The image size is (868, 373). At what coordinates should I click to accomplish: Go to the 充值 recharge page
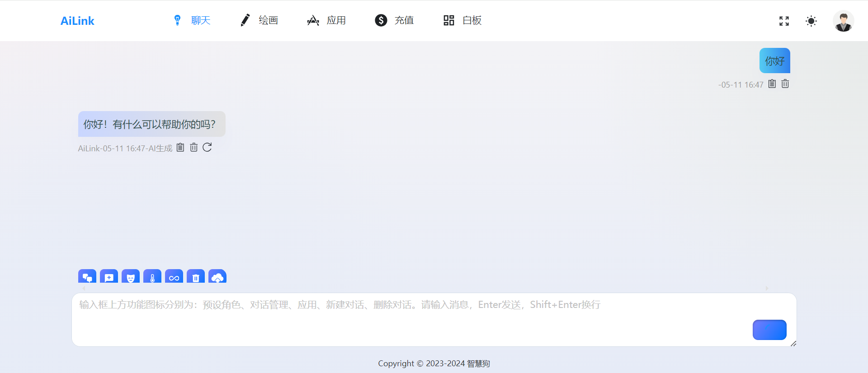394,20
